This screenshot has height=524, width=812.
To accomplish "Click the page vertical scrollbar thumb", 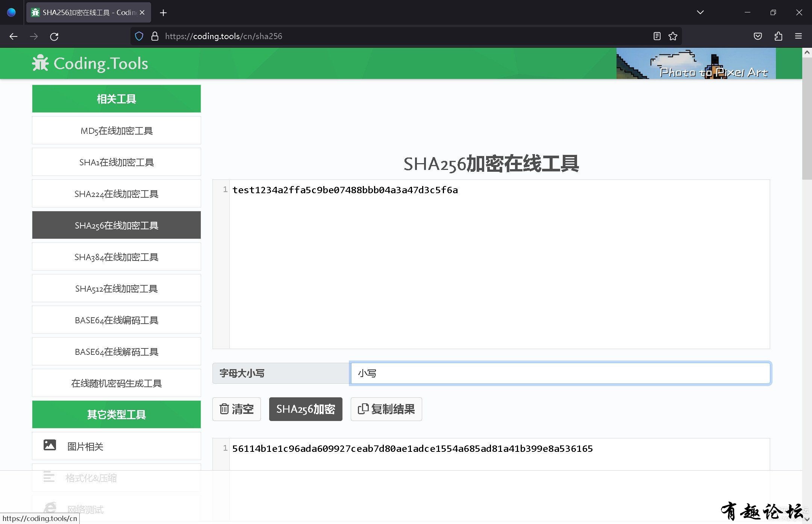I will click(x=807, y=118).
